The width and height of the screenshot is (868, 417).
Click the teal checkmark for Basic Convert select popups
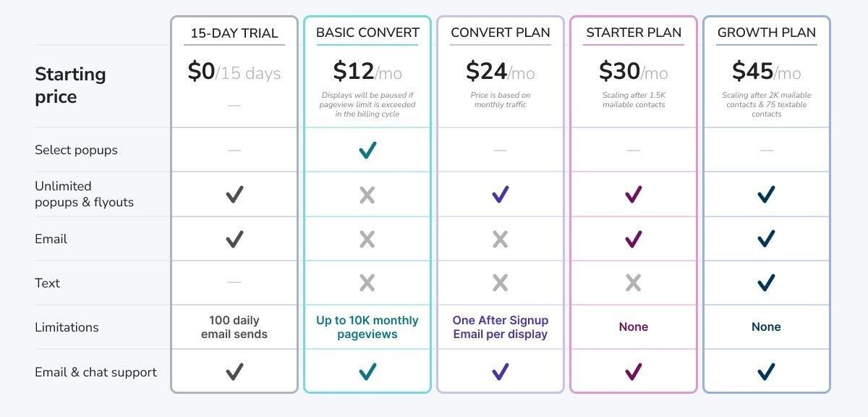367,150
